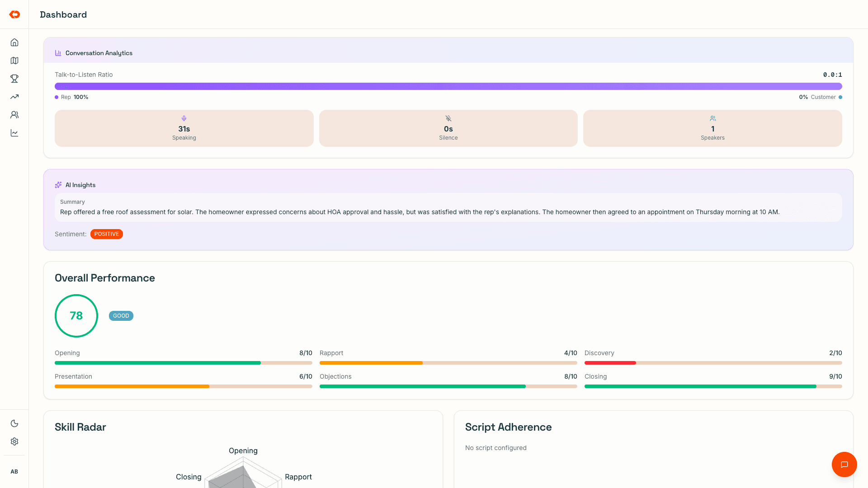868x488 pixels.
Task: Click the Presentation 6/10 score value
Action: click(x=306, y=376)
